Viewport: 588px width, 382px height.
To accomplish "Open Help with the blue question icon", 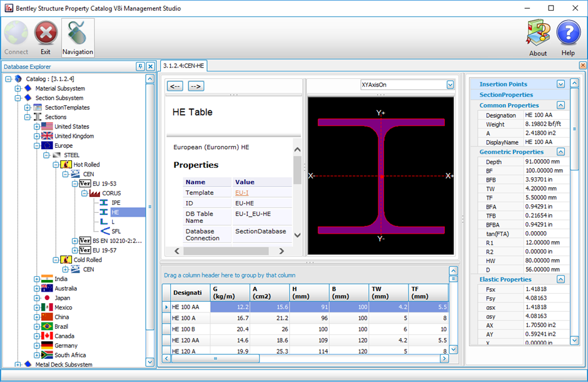I will point(568,33).
